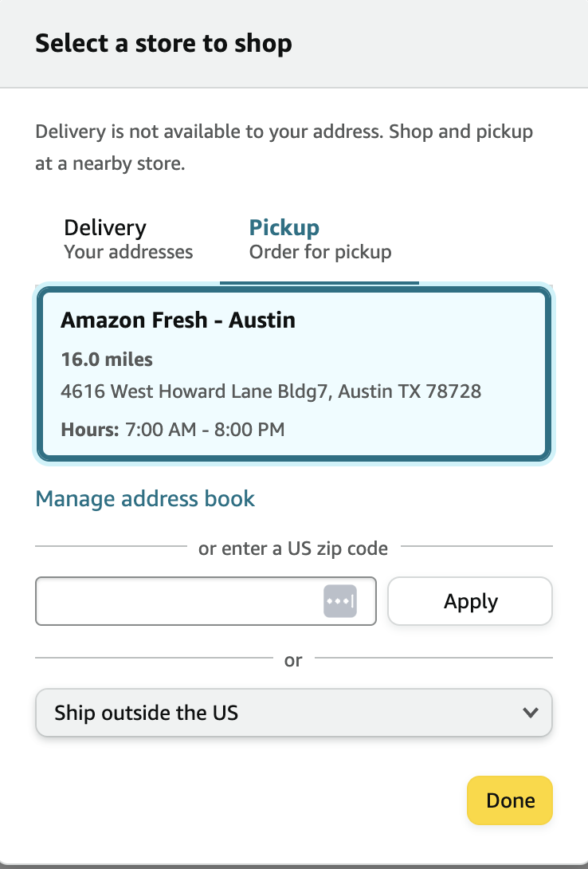Select the Pickup tab
This screenshot has height=869, width=588.
(319, 239)
